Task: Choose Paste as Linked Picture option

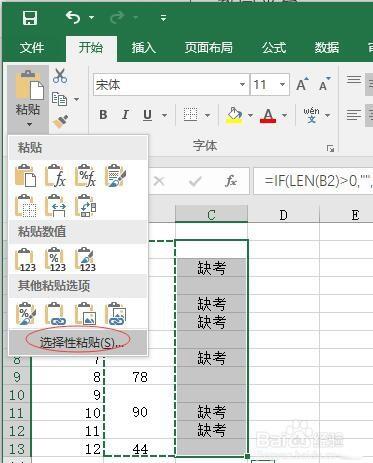Action: tap(115, 313)
